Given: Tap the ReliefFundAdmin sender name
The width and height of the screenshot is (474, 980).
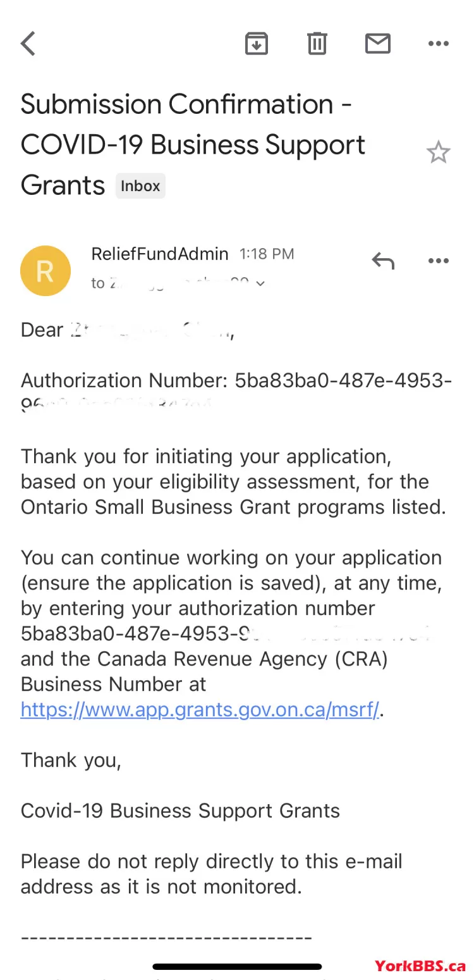Looking at the screenshot, I should [x=160, y=254].
